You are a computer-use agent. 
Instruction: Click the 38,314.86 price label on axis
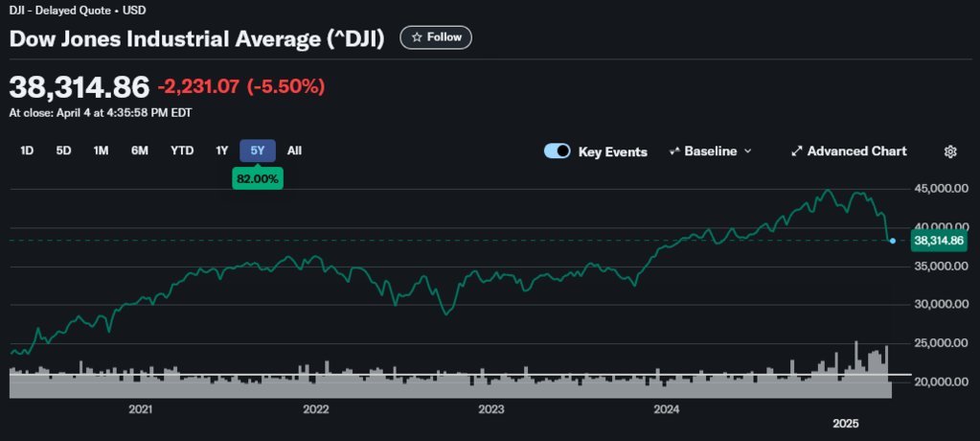(x=940, y=241)
